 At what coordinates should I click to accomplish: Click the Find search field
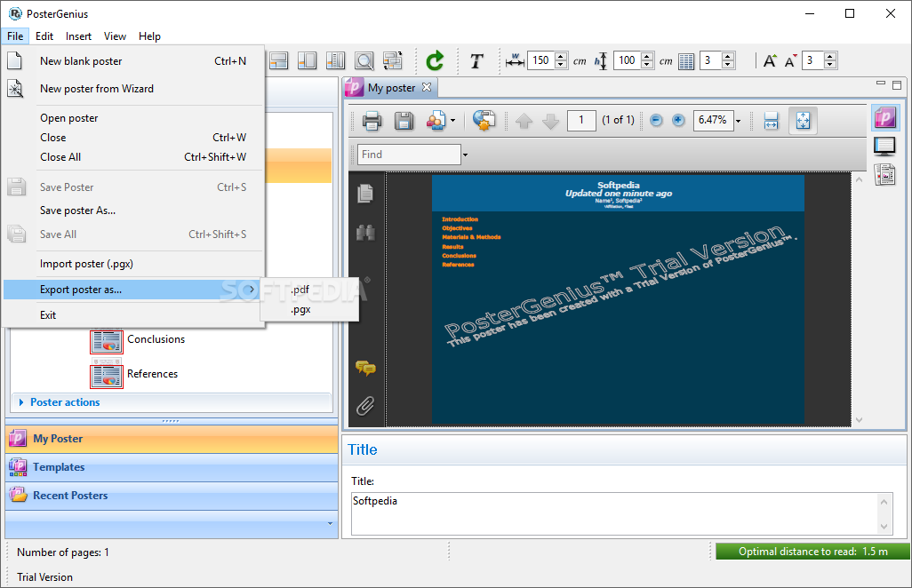point(409,155)
